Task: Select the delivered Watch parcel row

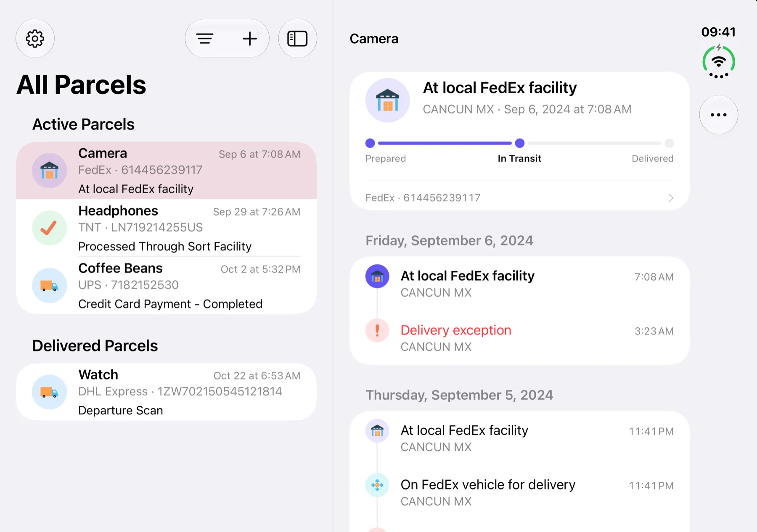Action: 166,392
